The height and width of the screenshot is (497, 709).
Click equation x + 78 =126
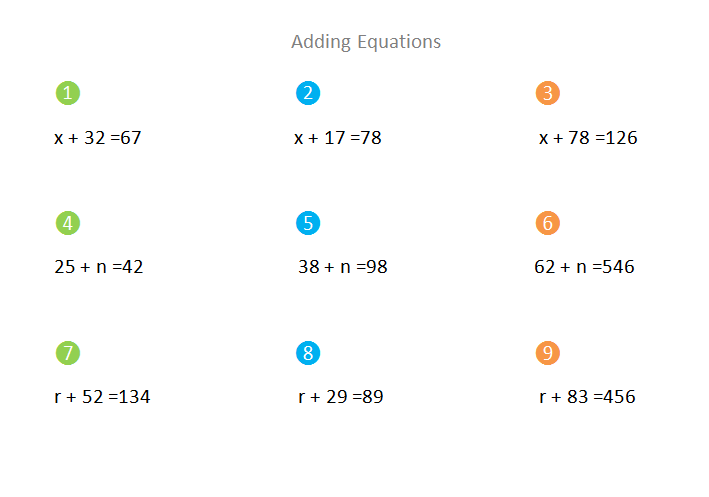(x=588, y=138)
